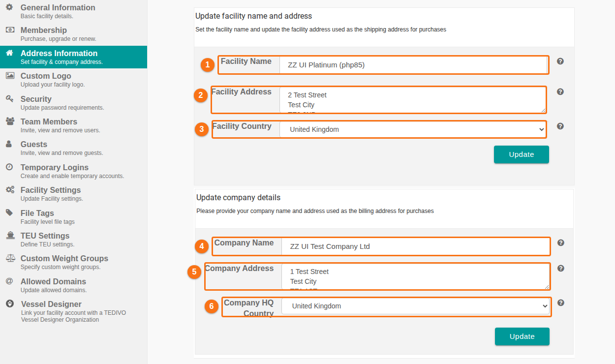
Task: Open General Information menu item
Action: (x=74, y=11)
